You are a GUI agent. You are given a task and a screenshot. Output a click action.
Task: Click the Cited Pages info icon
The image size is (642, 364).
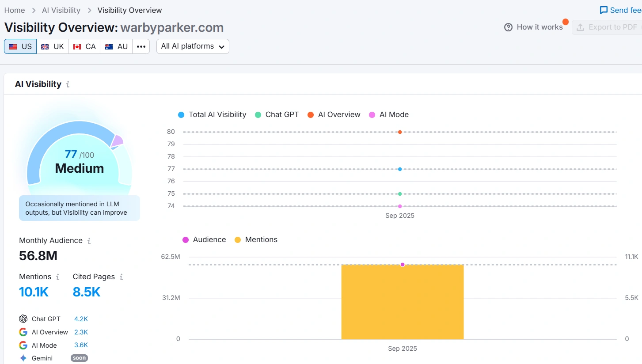point(121,277)
